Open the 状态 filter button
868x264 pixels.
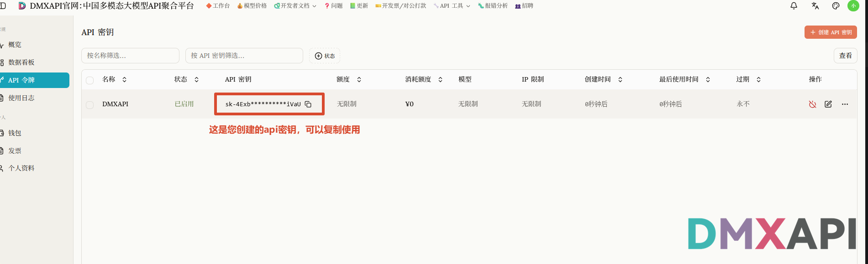(x=325, y=56)
